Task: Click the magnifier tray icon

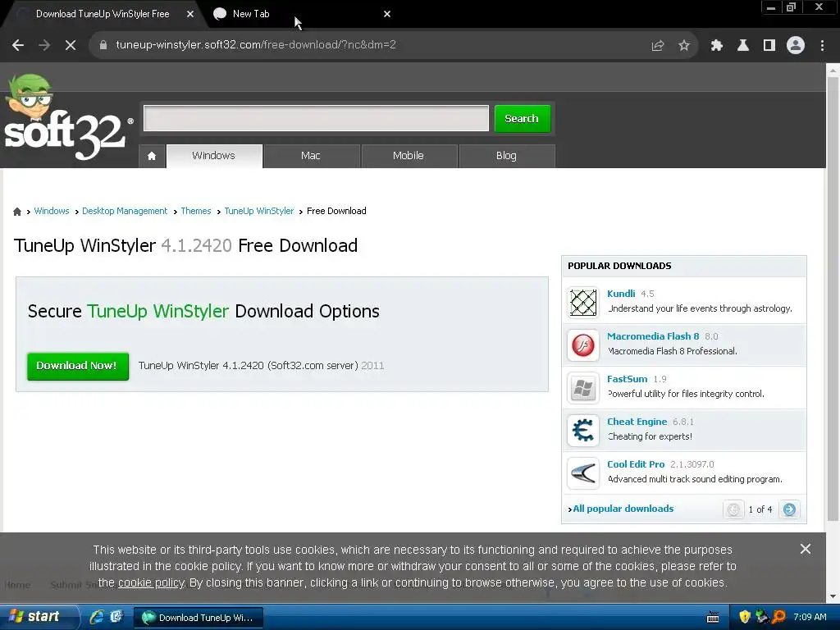Action: coord(778,617)
